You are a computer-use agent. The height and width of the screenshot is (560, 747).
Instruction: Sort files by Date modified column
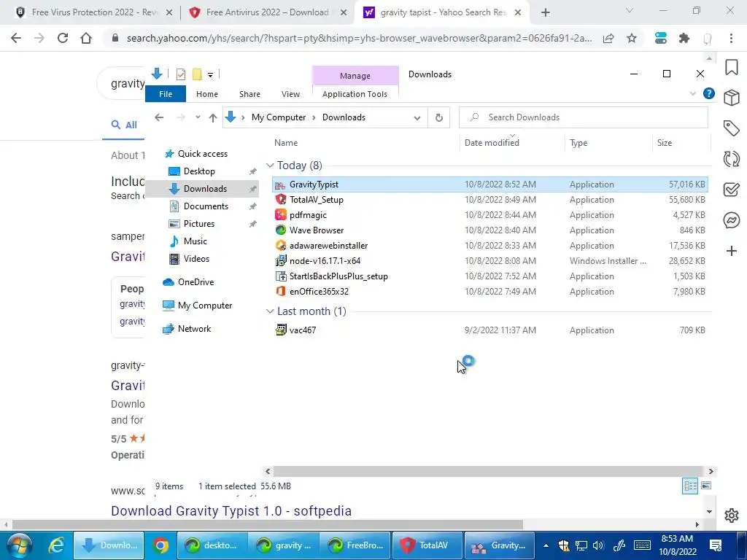point(512,142)
